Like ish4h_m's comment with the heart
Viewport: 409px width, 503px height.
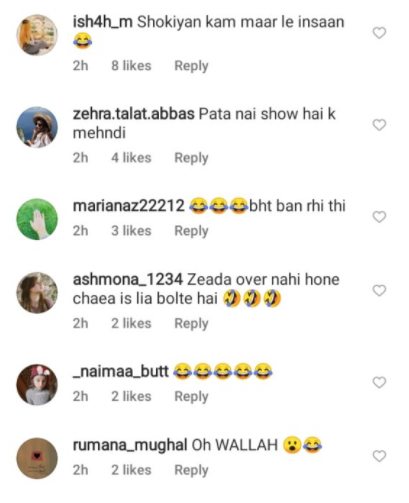point(379,33)
